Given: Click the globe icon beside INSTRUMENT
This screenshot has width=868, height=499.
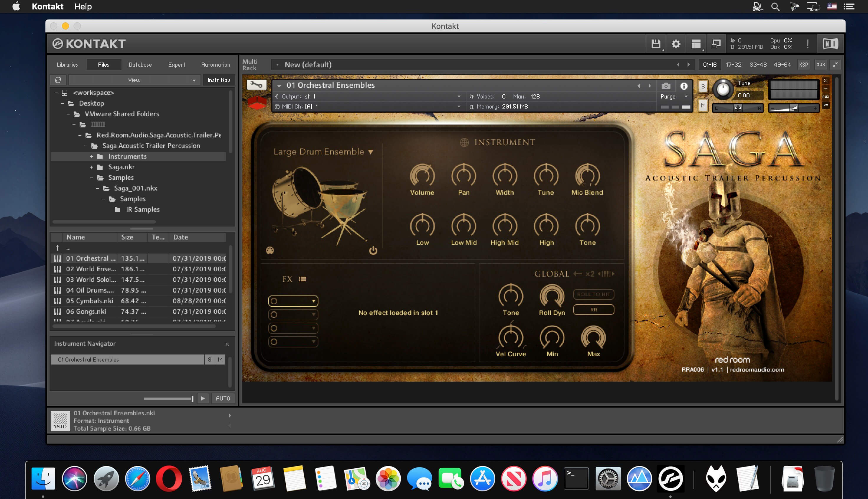Looking at the screenshot, I should pos(464,142).
